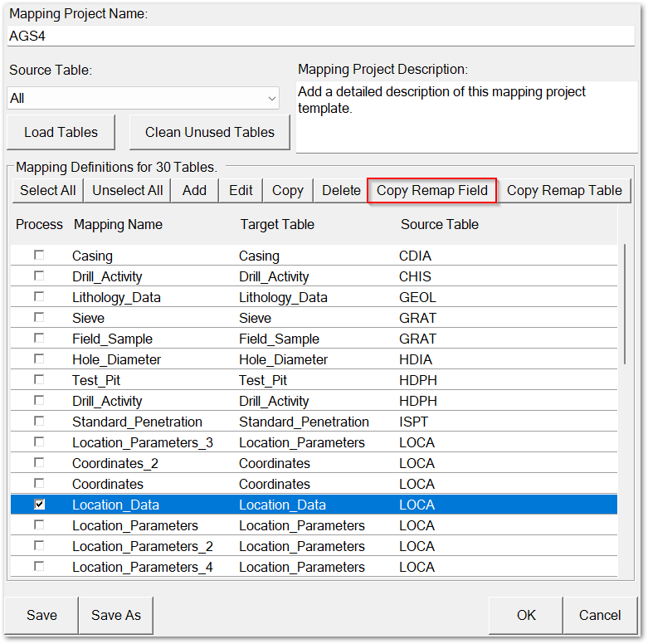Click the Source Table column header
This screenshot has width=648, height=644.
pos(440,224)
